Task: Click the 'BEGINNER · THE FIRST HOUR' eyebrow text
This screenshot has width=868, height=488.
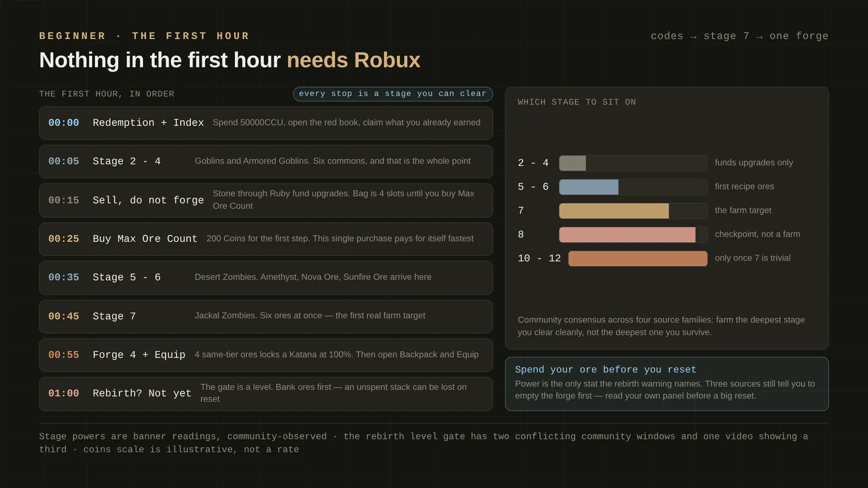Action: pyautogui.click(x=144, y=36)
